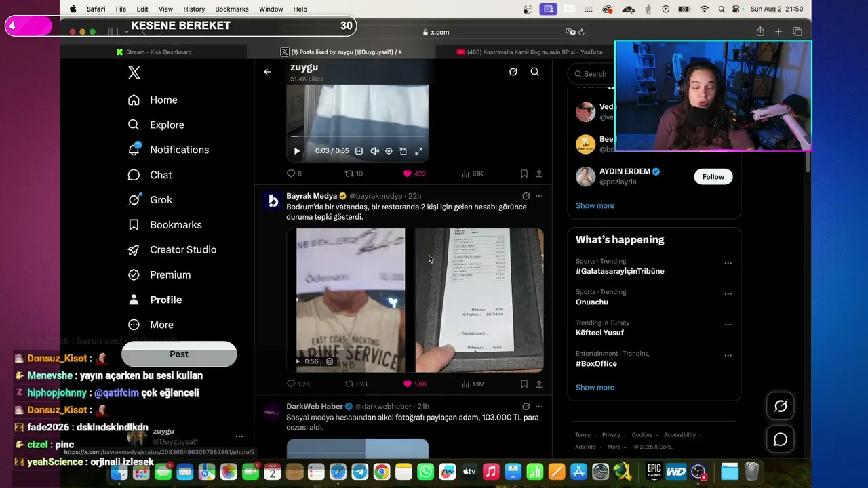Open more options for Köfteci Yusuf trend

[x=728, y=325]
